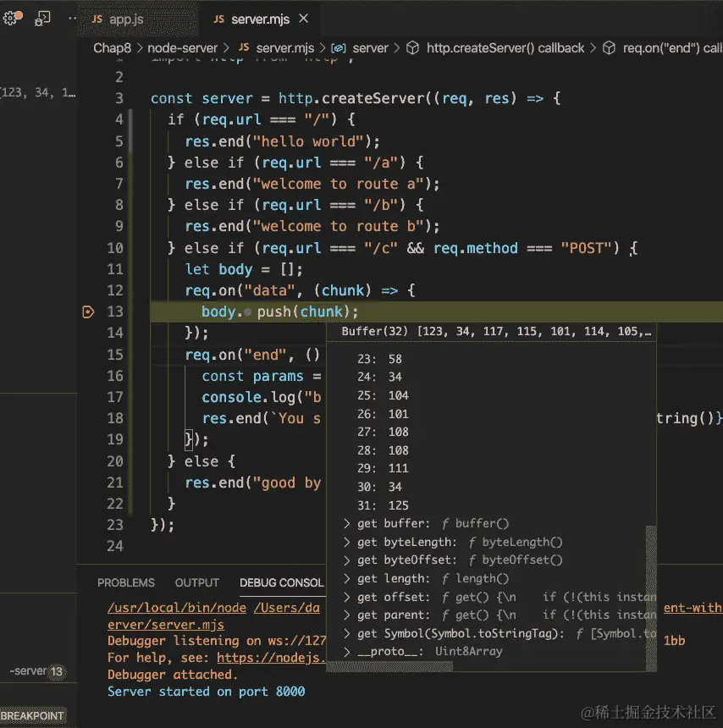Open the PROBLEMS panel tab
Viewport: 723px width, 728px height.
[126, 582]
